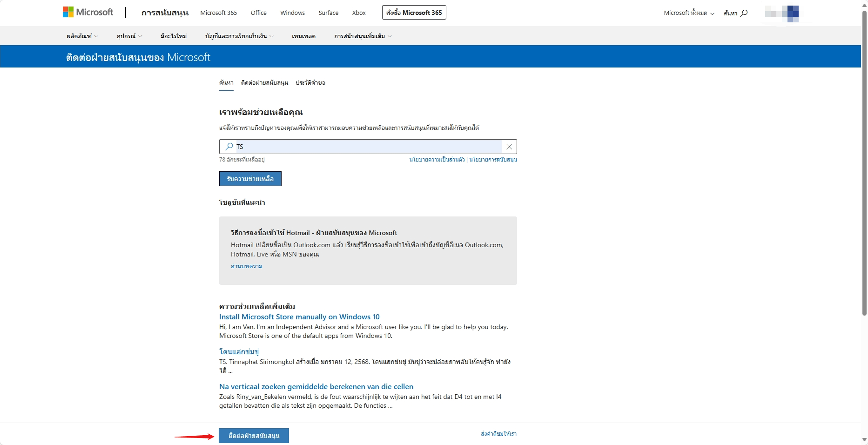The image size is (868, 445).
Task: Expand the ผลิตภัณฑ์ dropdown menu
Action: point(82,36)
